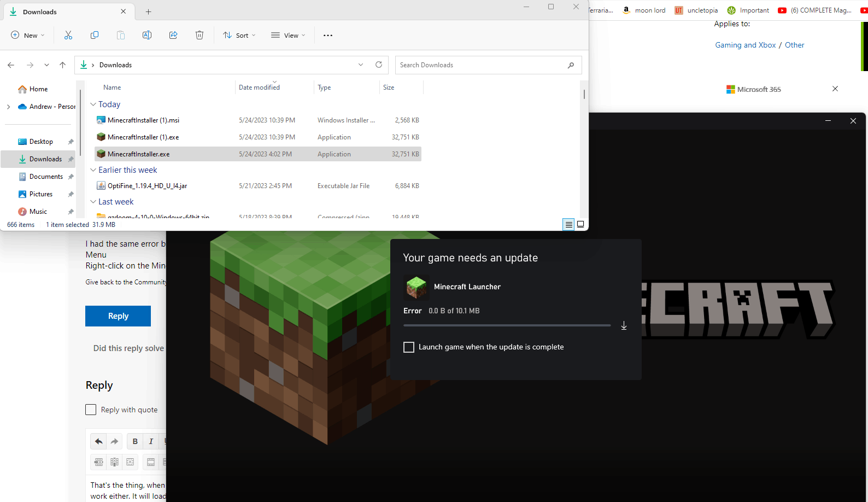
Task: Go back with the Explorer back arrow
Action: tap(11, 65)
